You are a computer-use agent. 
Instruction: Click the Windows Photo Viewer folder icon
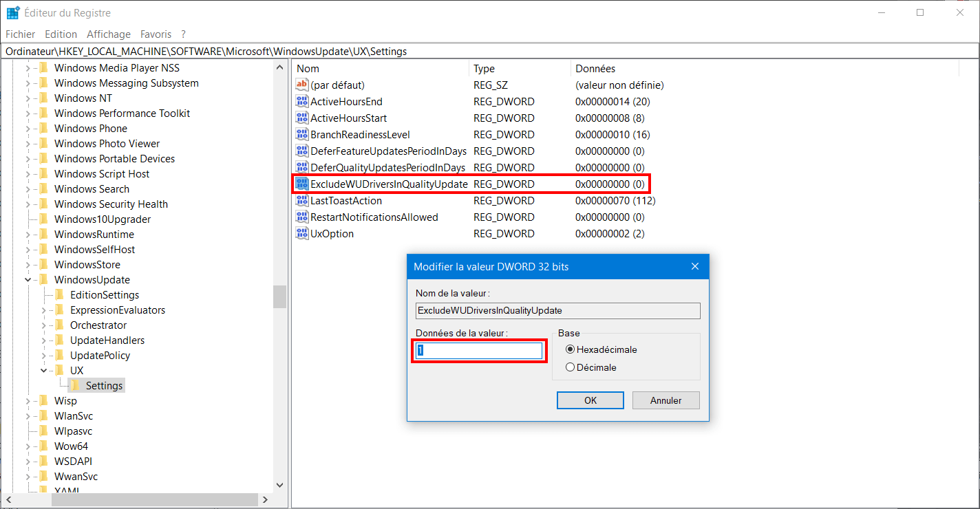point(44,143)
